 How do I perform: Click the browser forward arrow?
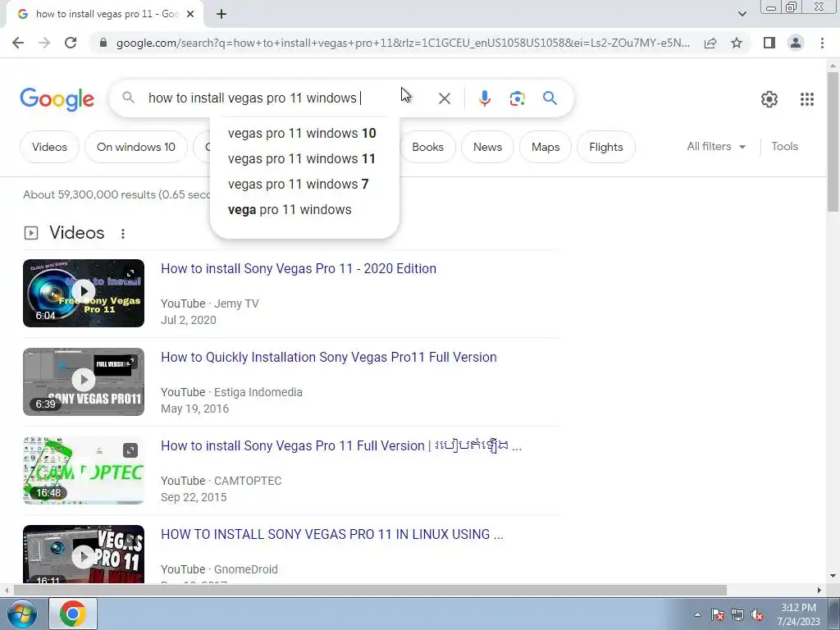coord(44,43)
